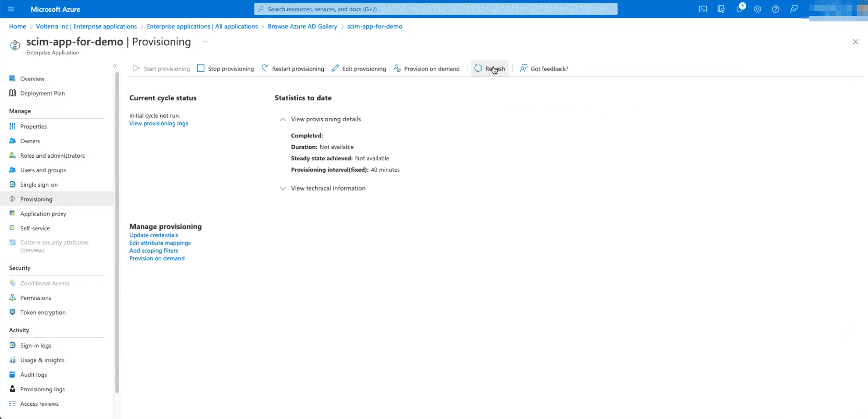Open the Edit attribute mappings link

click(160, 242)
